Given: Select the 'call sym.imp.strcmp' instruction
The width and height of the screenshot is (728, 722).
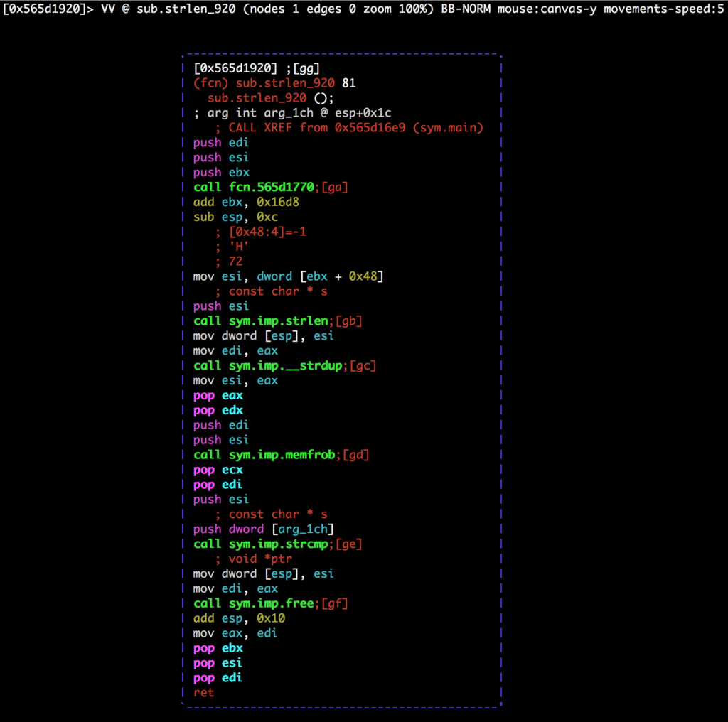Looking at the screenshot, I should [x=261, y=544].
